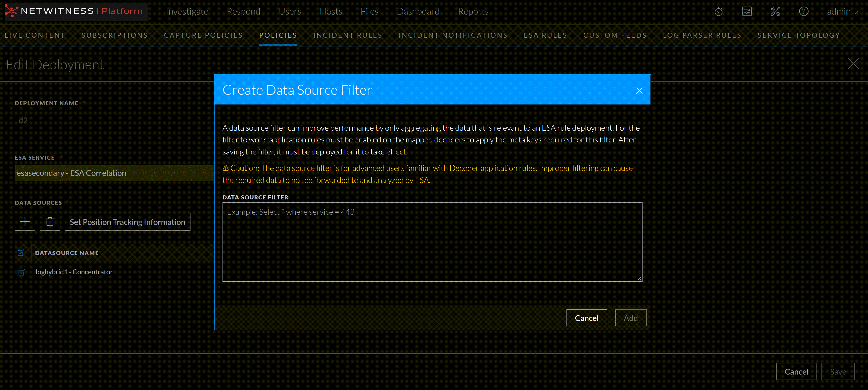Click the admin tools wrench icon
The height and width of the screenshot is (390, 868).
[x=775, y=11]
